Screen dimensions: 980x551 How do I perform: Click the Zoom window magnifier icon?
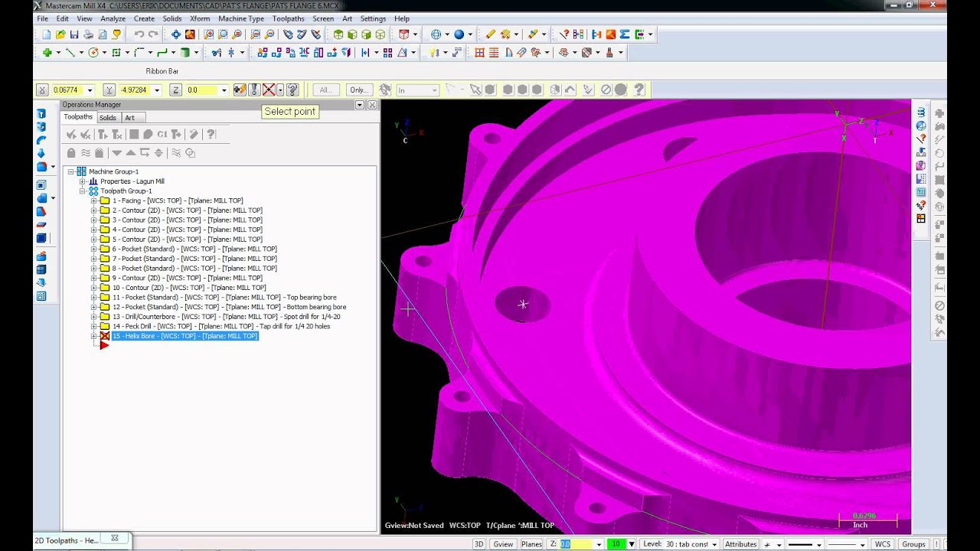209,34
